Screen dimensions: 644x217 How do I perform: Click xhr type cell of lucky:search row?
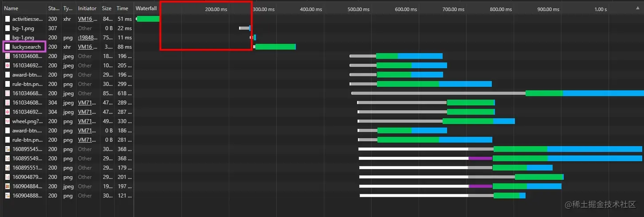[67, 47]
